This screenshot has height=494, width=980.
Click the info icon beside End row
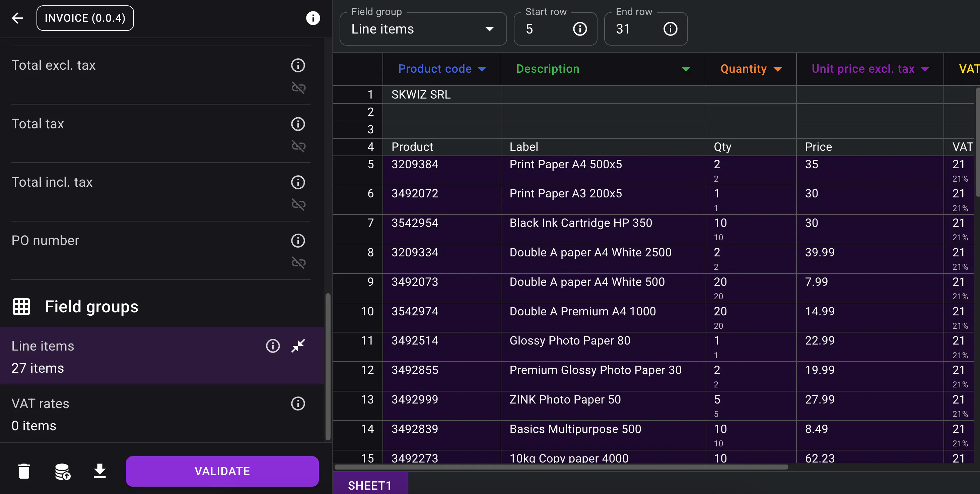[670, 28]
